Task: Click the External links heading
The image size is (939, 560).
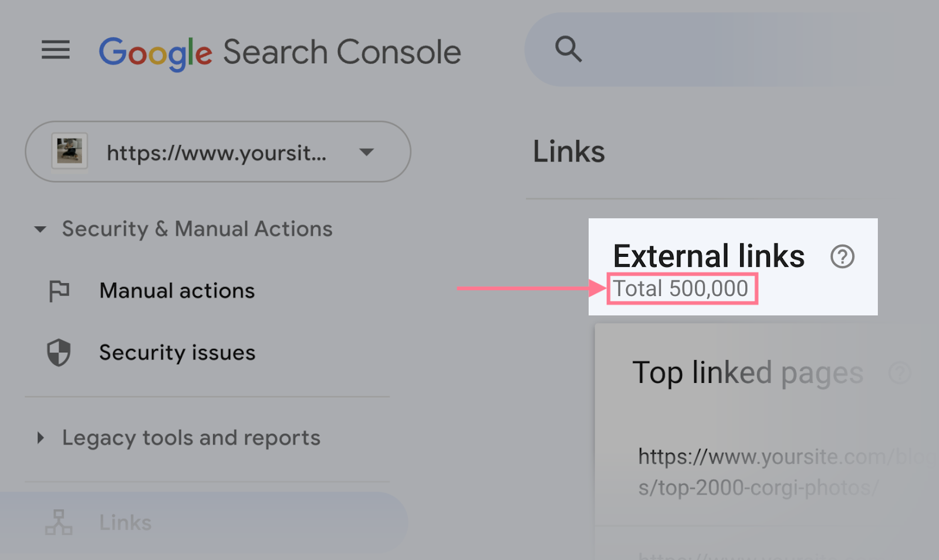Action: (708, 256)
